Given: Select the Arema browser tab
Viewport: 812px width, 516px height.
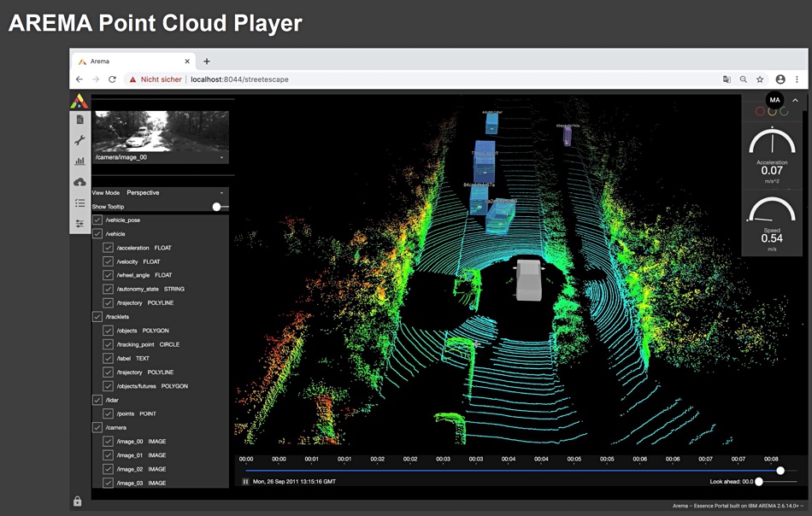Looking at the screenshot, I should [133, 61].
